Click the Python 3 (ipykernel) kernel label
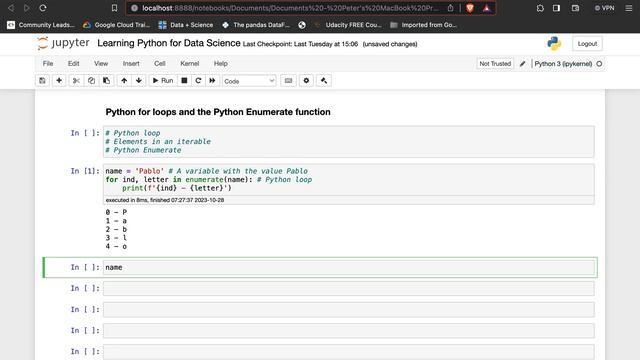The width and height of the screenshot is (640, 360). tap(563, 64)
